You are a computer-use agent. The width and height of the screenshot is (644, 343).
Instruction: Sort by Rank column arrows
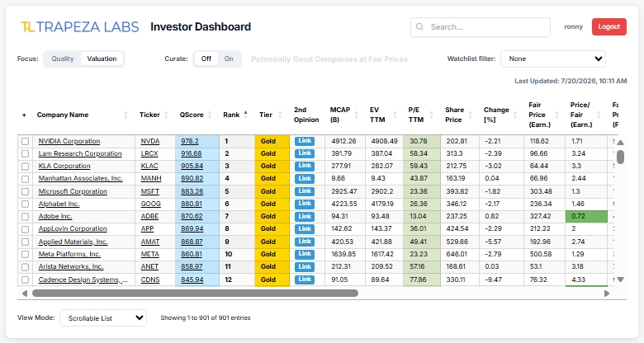pyautogui.click(x=245, y=115)
